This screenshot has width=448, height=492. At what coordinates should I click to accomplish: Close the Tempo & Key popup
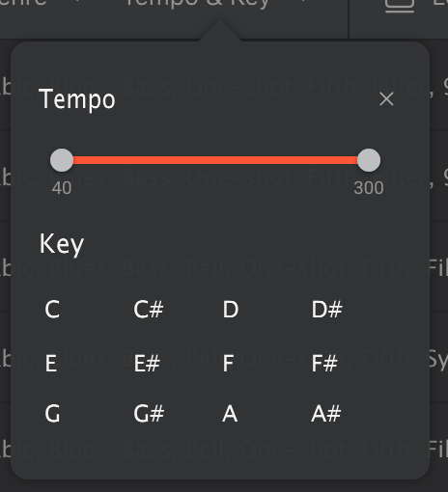pos(386,98)
